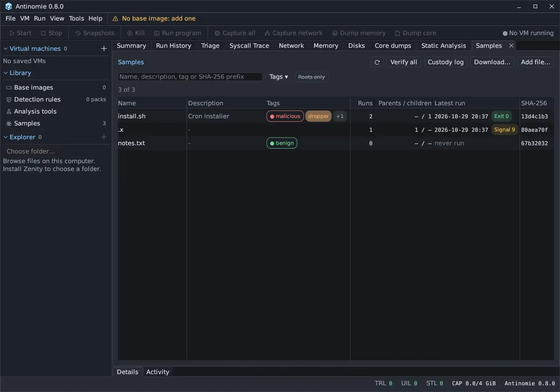Click Dump core in the toolbar
This screenshot has width=560, height=392.
pyautogui.click(x=416, y=33)
